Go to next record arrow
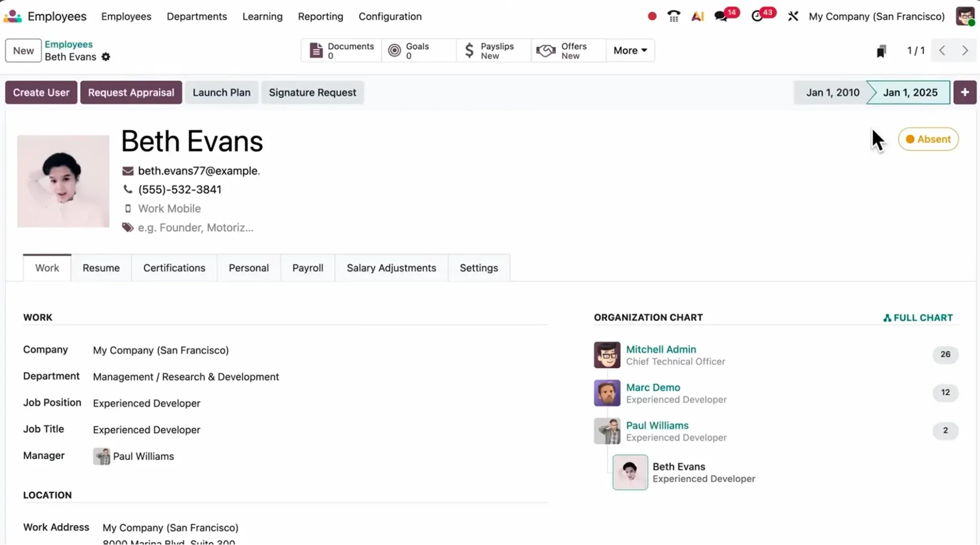The image size is (980, 545). (965, 51)
